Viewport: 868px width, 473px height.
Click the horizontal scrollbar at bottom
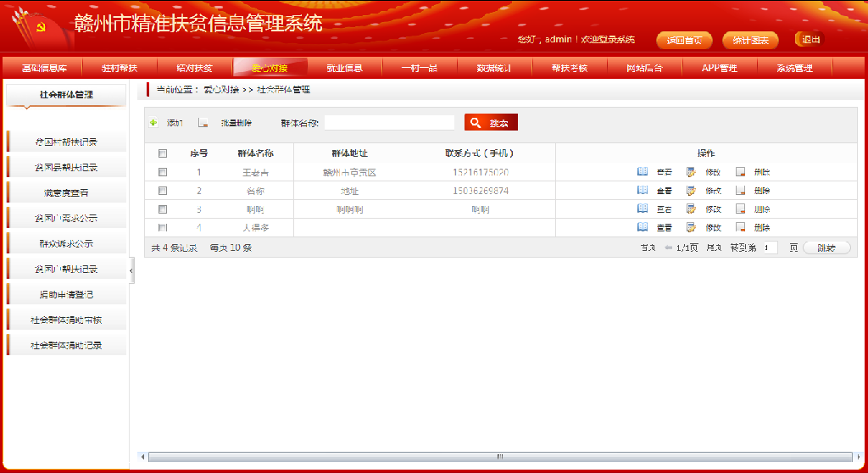click(x=500, y=457)
